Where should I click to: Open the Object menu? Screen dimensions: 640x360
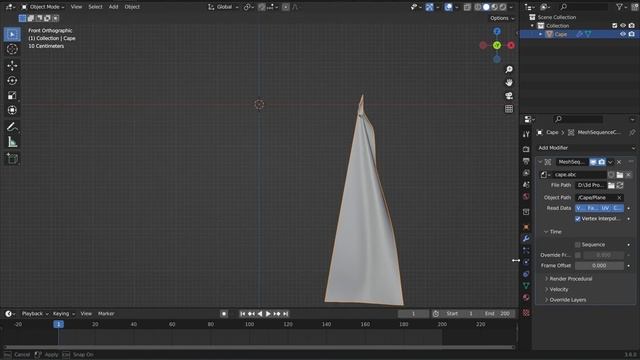point(132,7)
